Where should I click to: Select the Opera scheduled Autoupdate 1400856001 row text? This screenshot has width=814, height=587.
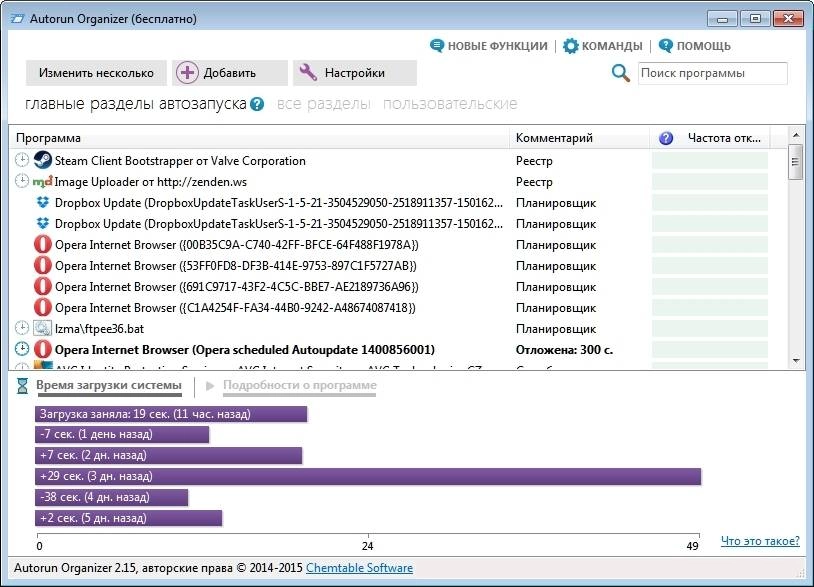245,350
